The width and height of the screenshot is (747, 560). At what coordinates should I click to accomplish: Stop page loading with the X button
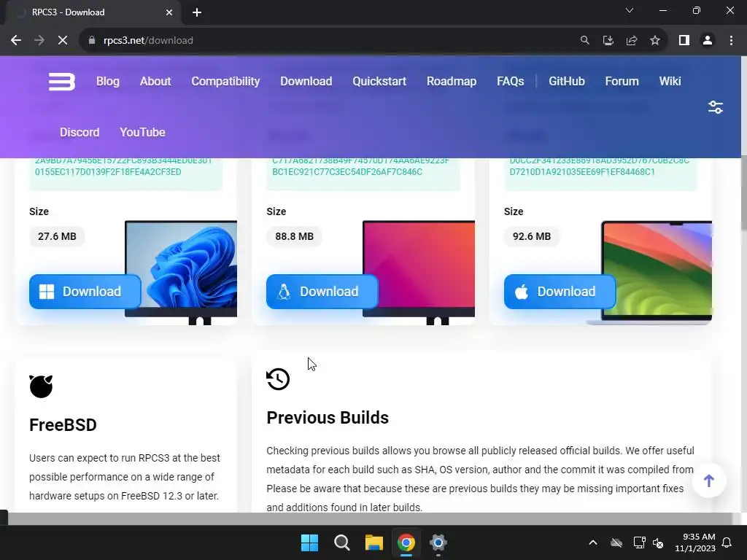[x=63, y=41]
